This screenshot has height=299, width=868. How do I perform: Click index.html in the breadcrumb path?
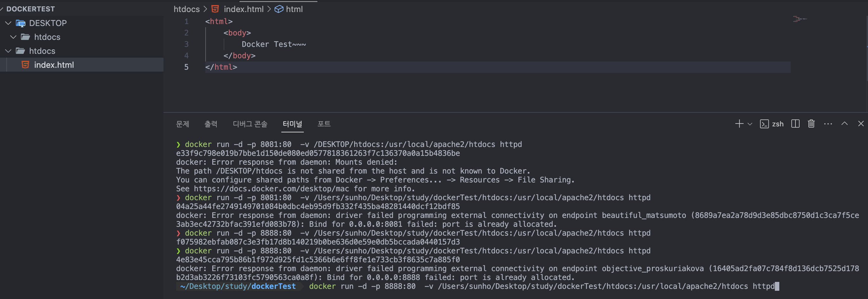point(244,9)
